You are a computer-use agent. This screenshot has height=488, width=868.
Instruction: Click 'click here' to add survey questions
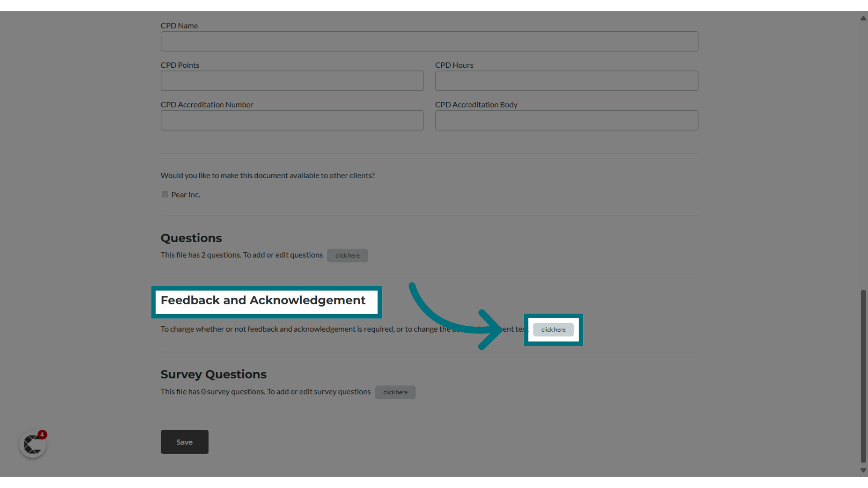point(395,391)
